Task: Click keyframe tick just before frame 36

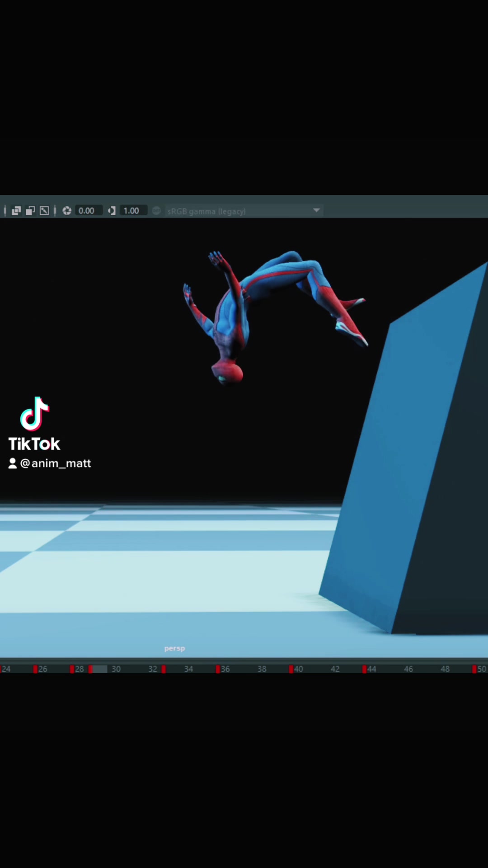Action: tap(218, 669)
